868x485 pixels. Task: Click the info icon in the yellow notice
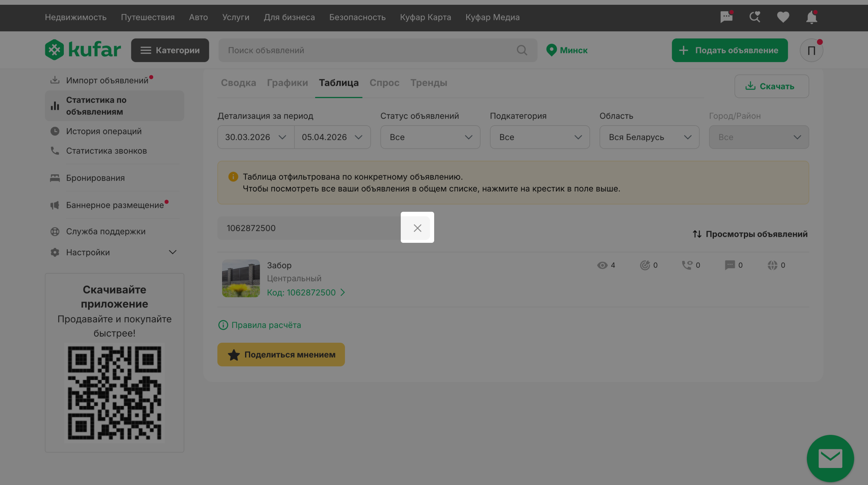233,177
